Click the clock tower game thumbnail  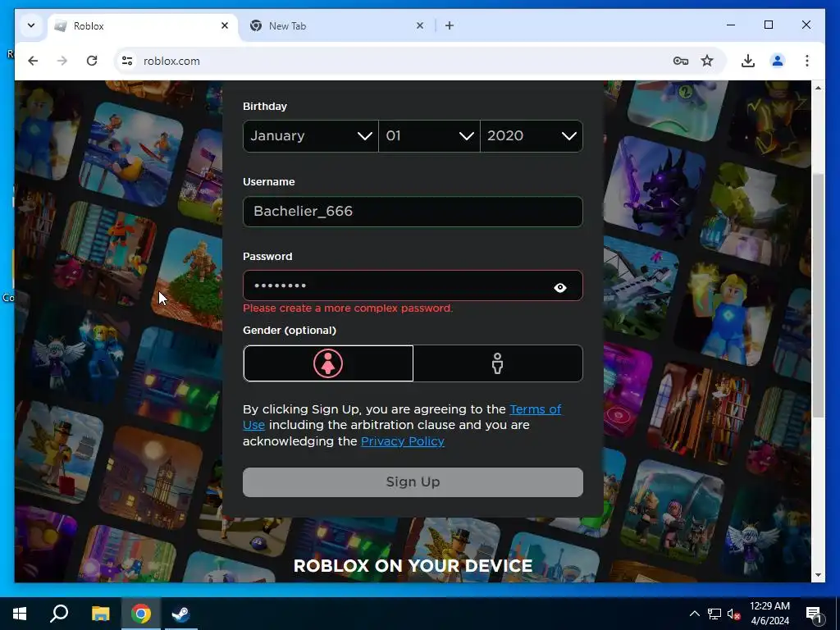(x=152, y=478)
